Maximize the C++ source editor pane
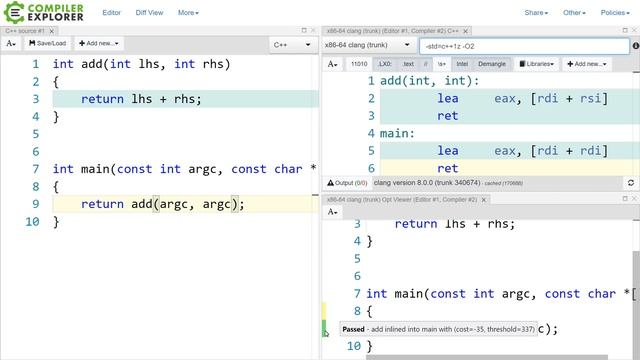This screenshot has height=360, width=640. tap(304, 30)
